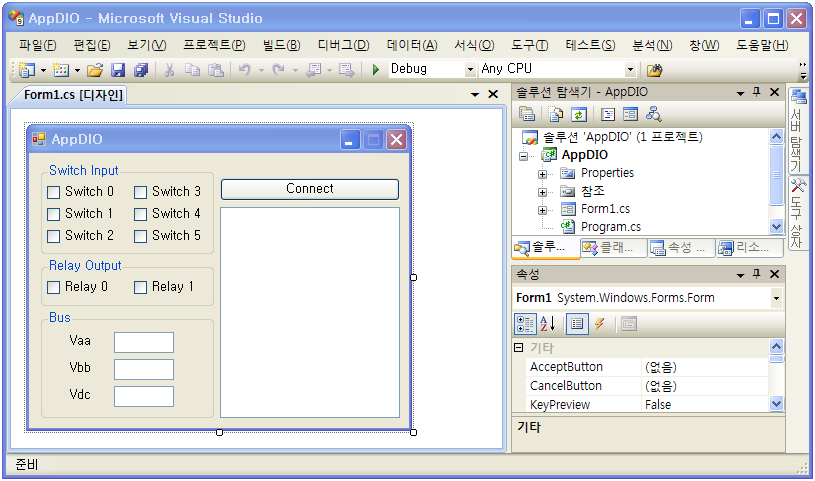
Task: Open the 서버 탐색기 side tab
Action: pyautogui.click(x=797, y=131)
